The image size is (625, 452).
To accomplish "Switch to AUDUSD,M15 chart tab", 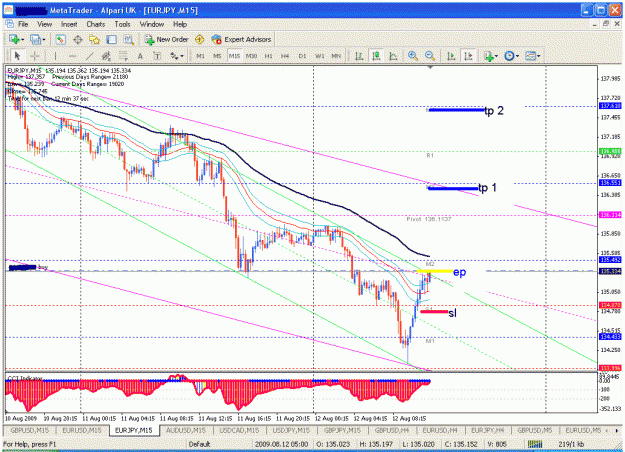I will point(186,430).
